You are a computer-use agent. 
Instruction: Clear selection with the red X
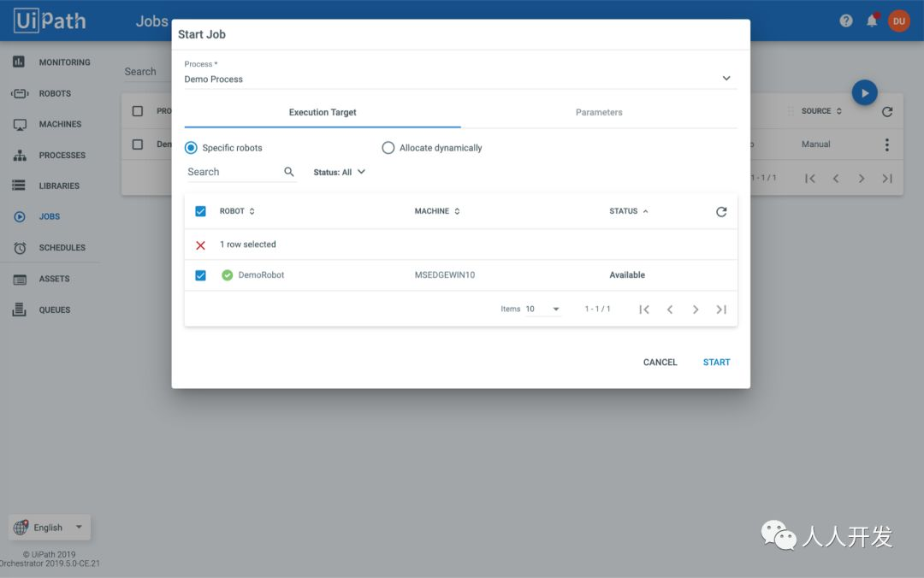200,245
